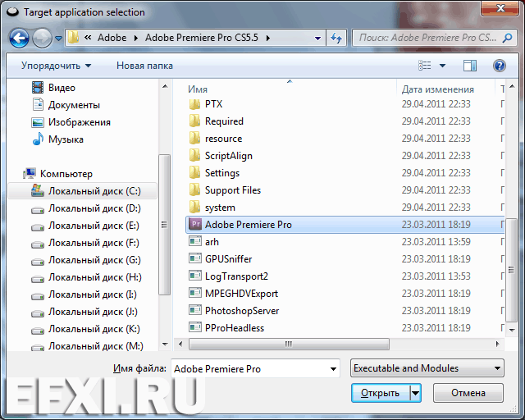
Task: Click the Refresh button next to address bar
Action: coord(336,38)
